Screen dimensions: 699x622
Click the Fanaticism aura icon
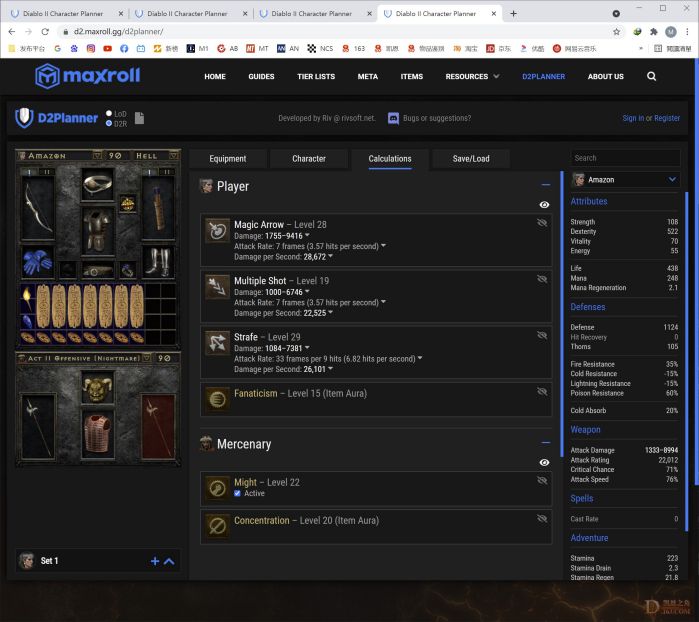218,400
